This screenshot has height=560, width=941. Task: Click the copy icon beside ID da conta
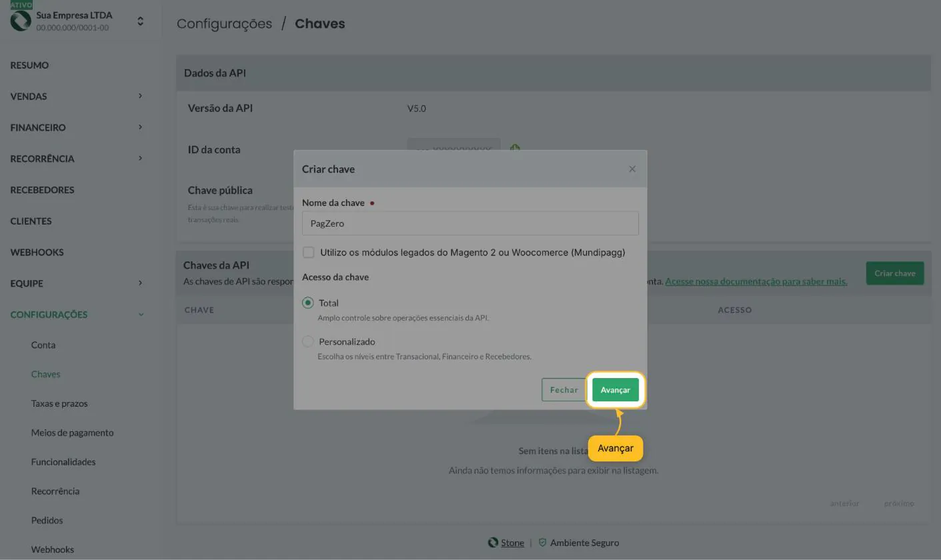tap(515, 148)
